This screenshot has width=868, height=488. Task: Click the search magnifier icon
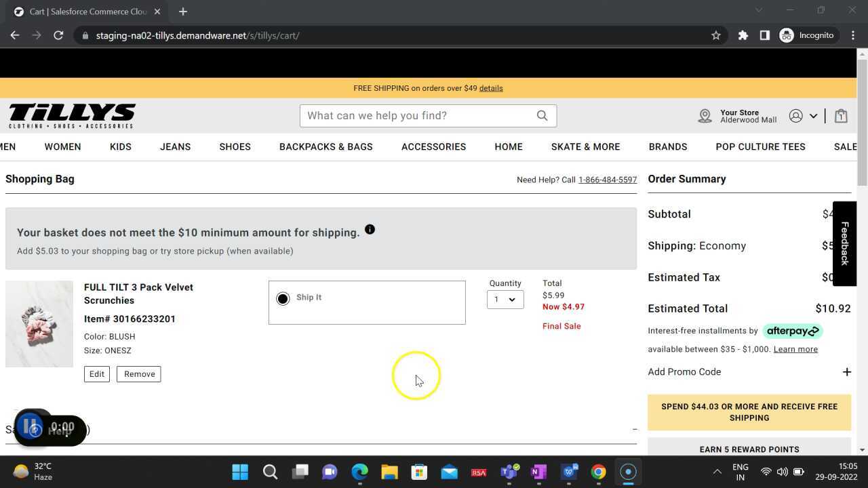pyautogui.click(x=542, y=116)
